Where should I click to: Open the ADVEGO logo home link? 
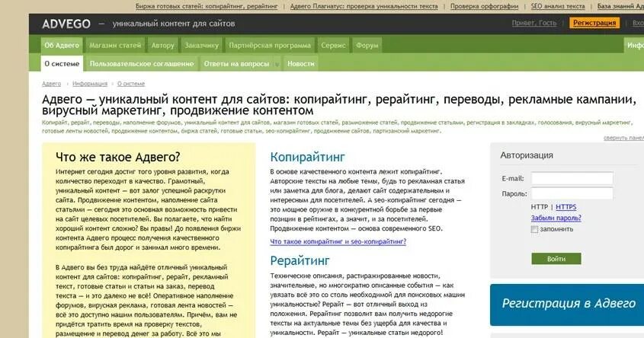(x=66, y=24)
